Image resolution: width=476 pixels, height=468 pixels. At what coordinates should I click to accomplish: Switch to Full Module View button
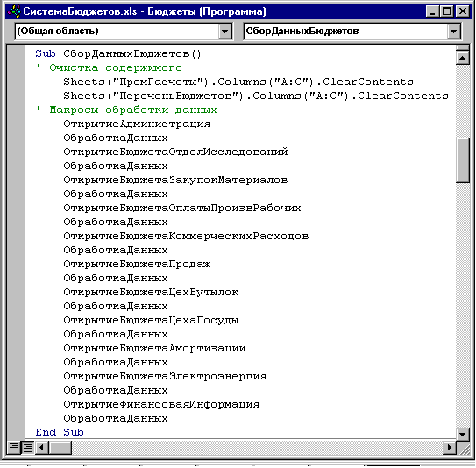coord(28,447)
